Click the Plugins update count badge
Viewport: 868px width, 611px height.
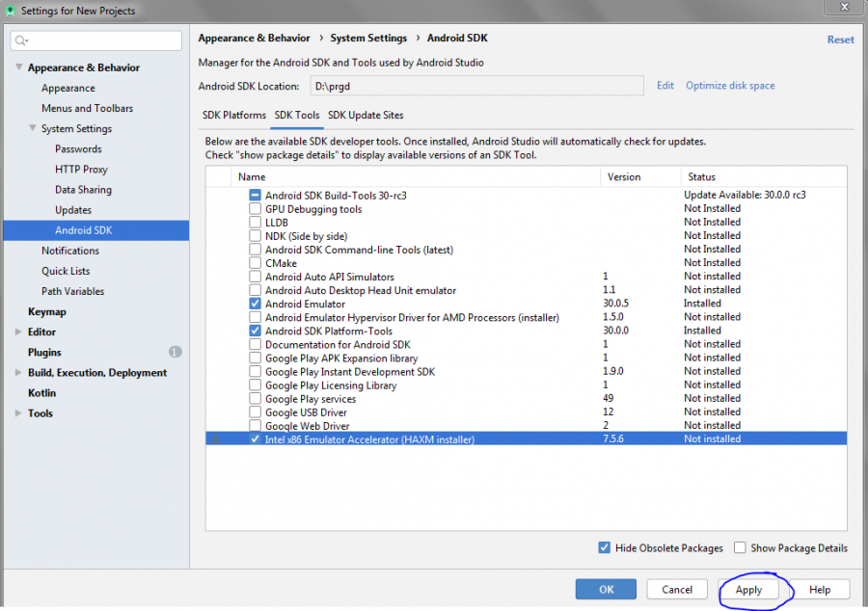(x=175, y=352)
